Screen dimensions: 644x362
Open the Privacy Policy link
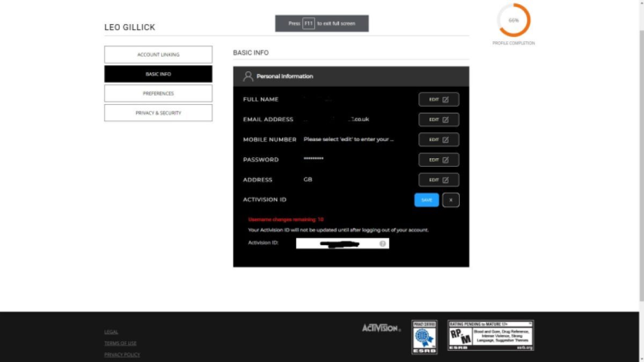[122, 354]
